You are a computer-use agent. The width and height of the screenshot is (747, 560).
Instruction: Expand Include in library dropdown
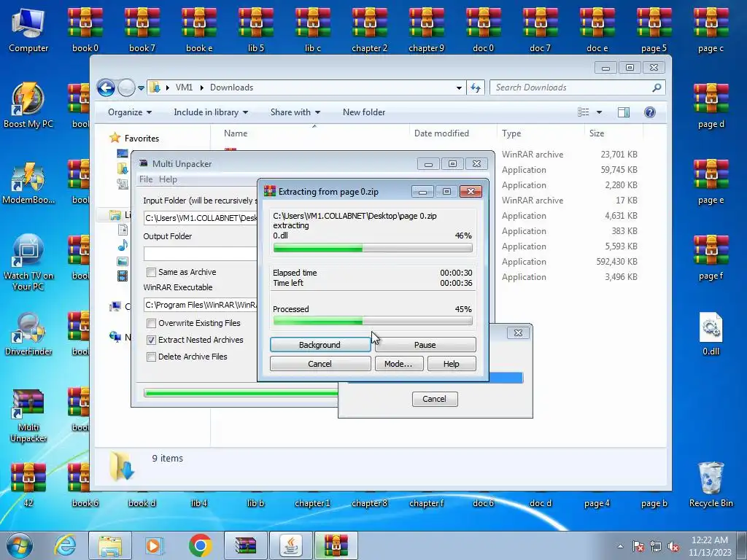tap(211, 112)
